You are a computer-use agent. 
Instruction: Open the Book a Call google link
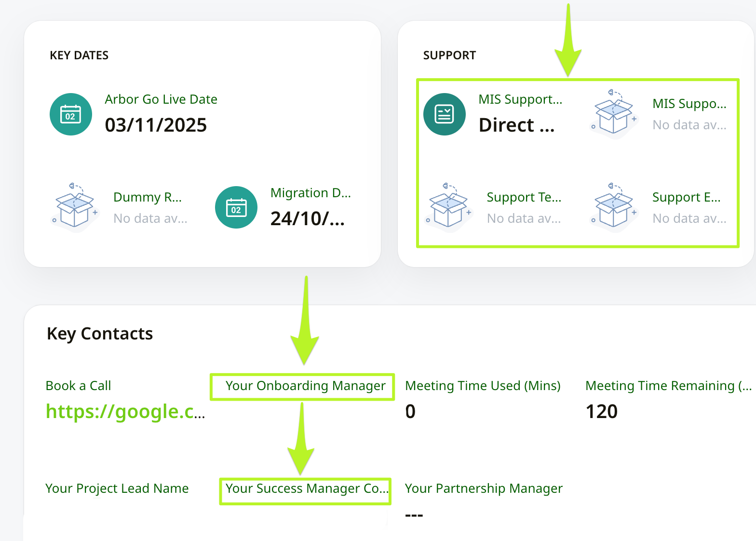pyautogui.click(x=125, y=411)
